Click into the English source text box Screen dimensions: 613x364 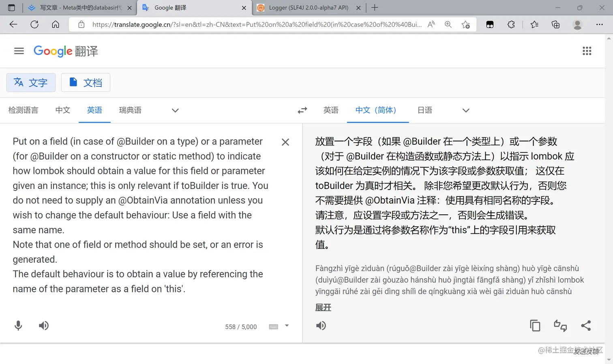[x=140, y=215]
